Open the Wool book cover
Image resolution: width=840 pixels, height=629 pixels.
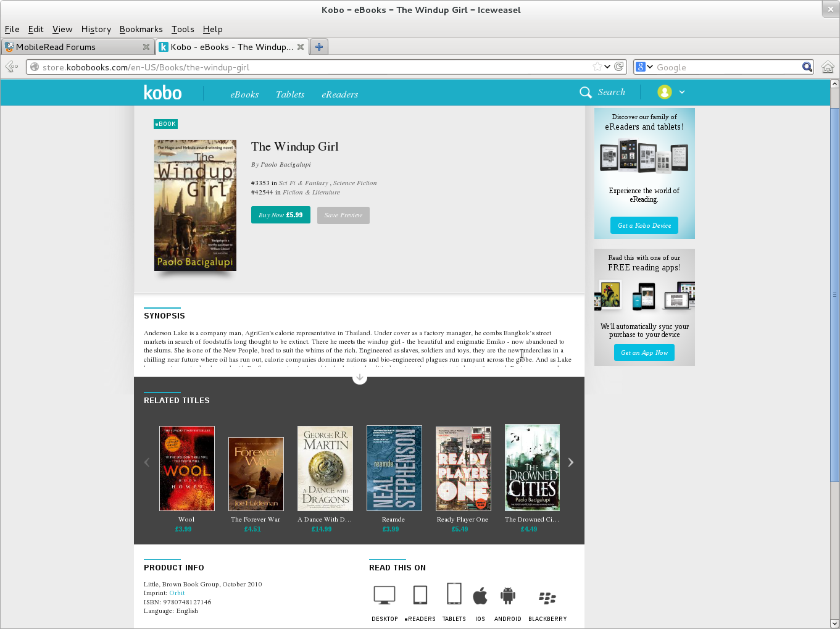(187, 469)
